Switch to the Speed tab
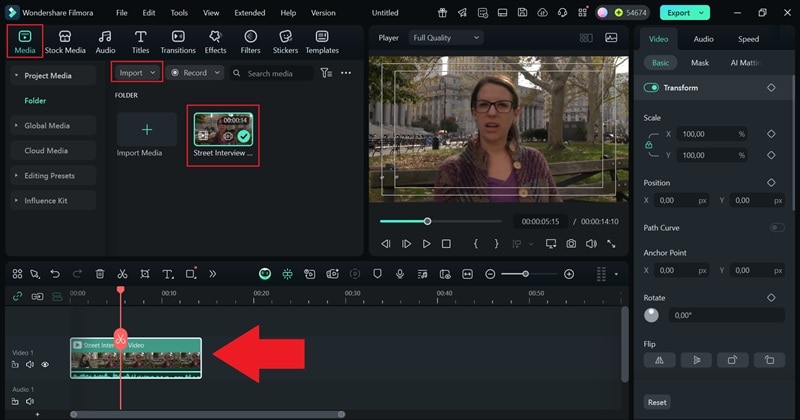The width and height of the screenshot is (800, 420). click(x=748, y=39)
